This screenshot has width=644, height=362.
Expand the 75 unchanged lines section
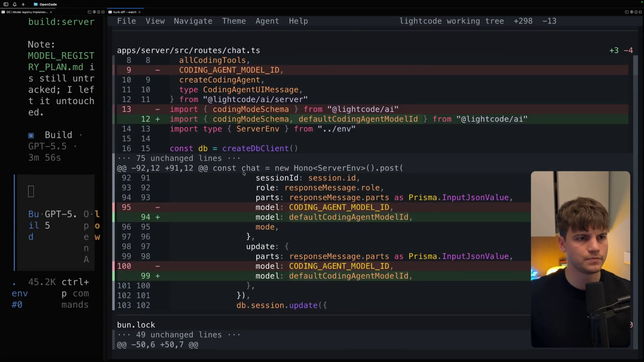tap(179, 158)
